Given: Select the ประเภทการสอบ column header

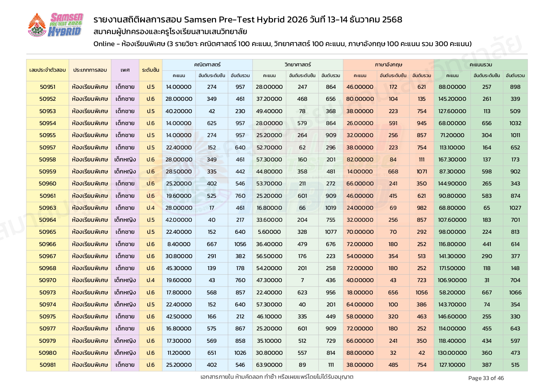Looking at the screenshot, I should click(90, 70).
